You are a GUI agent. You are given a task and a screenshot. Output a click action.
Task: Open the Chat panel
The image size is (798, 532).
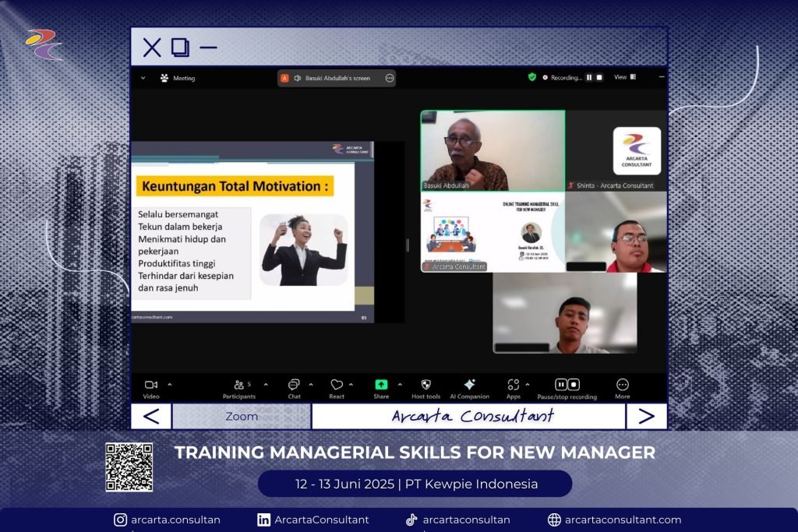[x=294, y=385]
